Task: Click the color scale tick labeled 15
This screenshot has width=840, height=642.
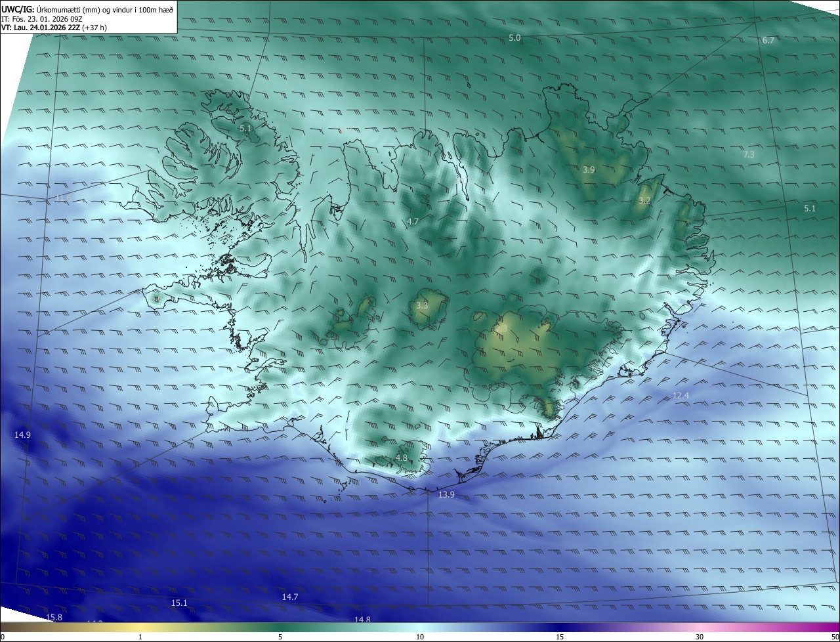Action: [560, 637]
